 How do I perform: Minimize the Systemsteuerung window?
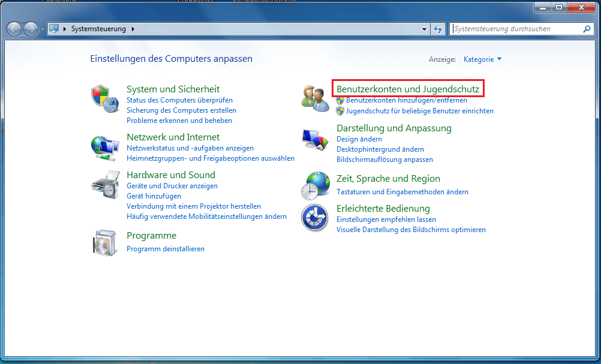pos(542,7)
